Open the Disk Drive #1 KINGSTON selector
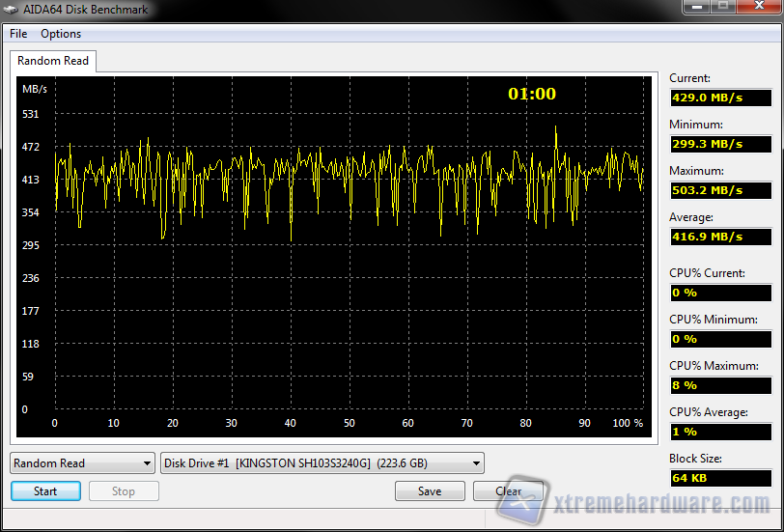This screenshot has width=784, height=532. point(322,463)
